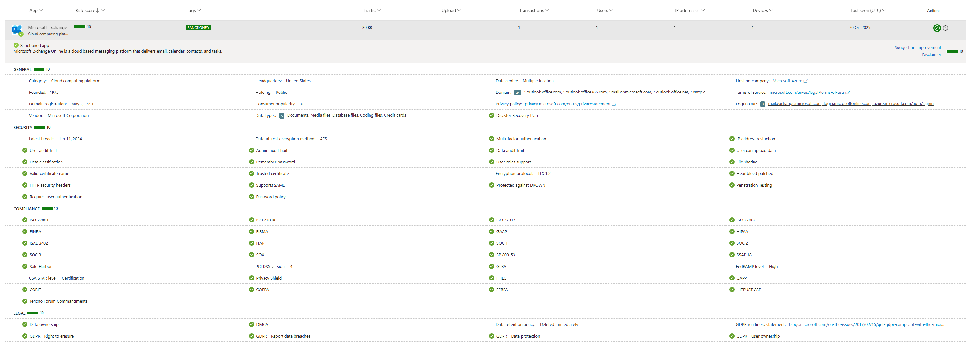Open the Risk score column dropdown
The image size is (980, 344).
point(103,11)
